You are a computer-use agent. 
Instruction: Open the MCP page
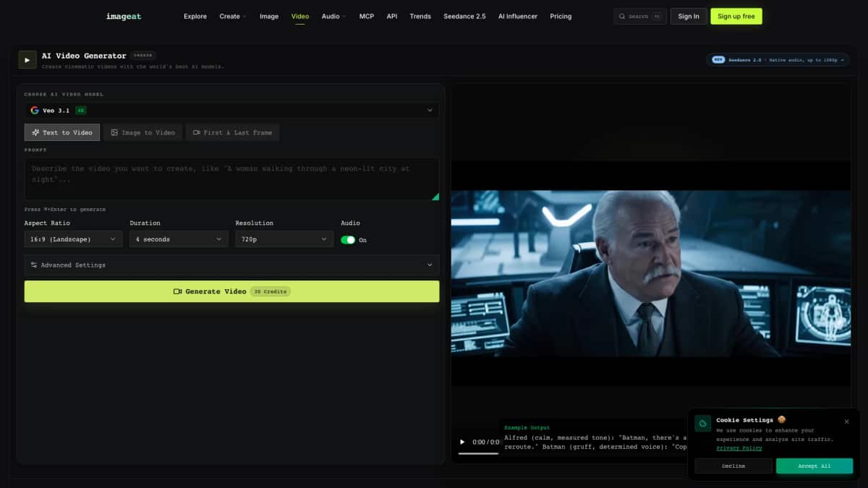click(x=367, y=16)
